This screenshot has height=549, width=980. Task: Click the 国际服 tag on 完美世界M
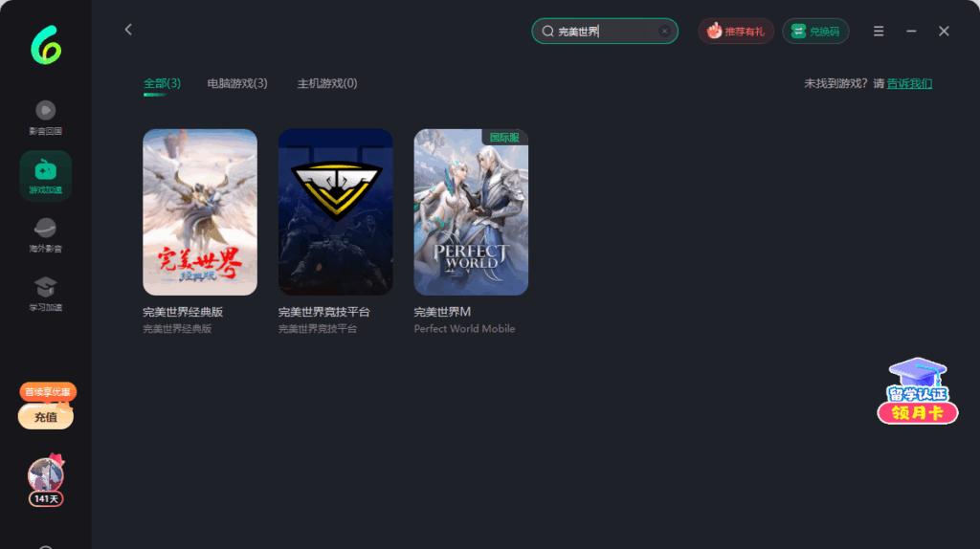click(x=505, y=138)
